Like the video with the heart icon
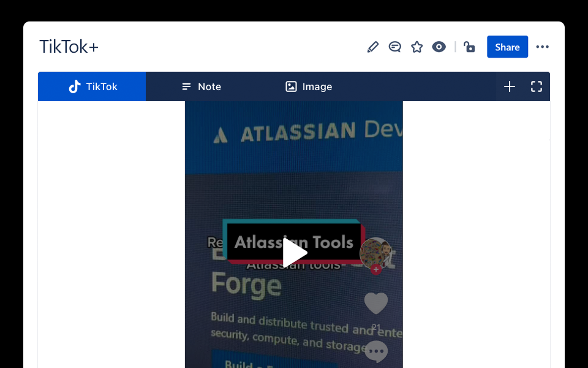The width and height of the screenshot is (588, 368). 376,303
